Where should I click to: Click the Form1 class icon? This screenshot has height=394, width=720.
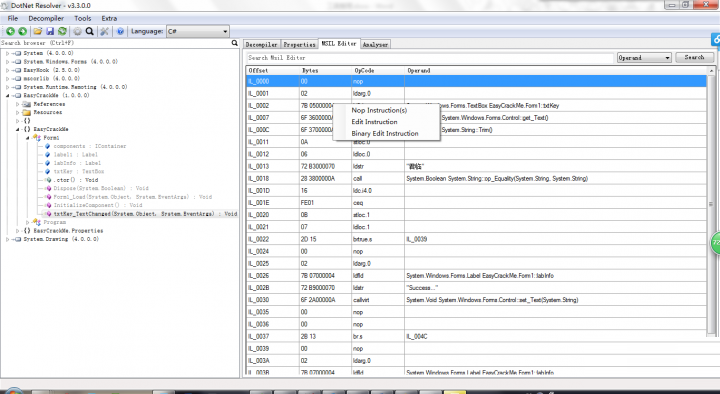37,138
